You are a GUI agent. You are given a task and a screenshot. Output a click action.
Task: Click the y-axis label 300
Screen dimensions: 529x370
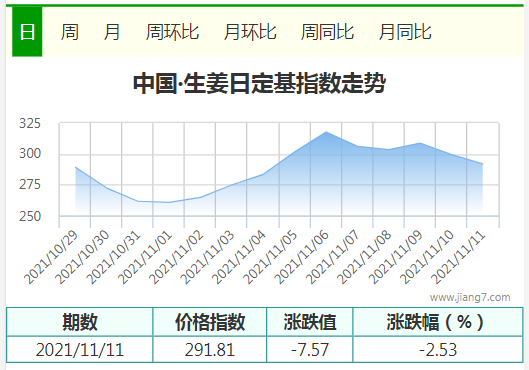pos(30,154)
